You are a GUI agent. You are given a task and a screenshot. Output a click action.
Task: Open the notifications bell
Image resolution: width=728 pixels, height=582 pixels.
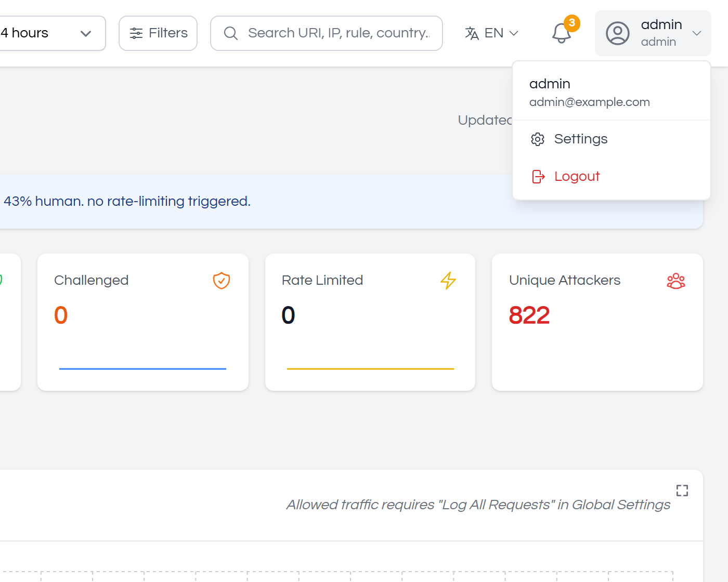562,33
